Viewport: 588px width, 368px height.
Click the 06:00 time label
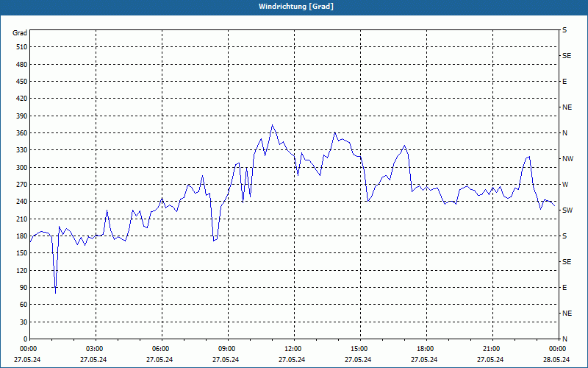[160, 349]
